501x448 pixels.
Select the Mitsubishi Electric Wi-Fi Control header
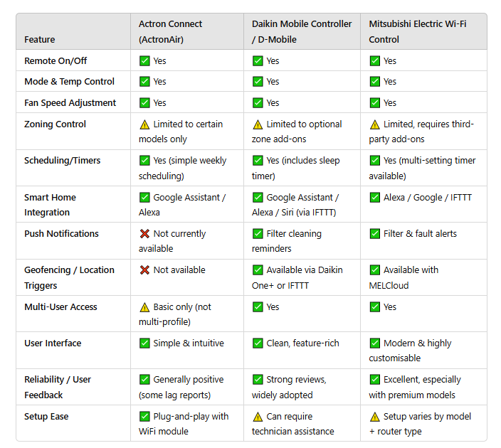point(423,31)
